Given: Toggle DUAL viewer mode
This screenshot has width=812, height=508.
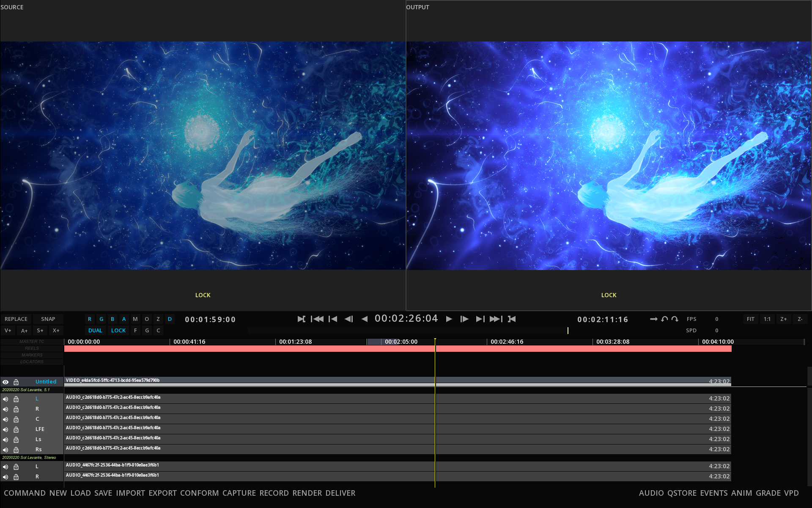Looking at the screenshot, I should (95, 331).
